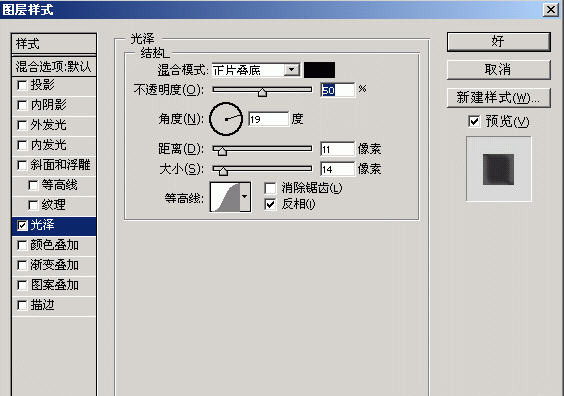Uncheck the 反相 invert option
Image resolution: width=564 pixels, height=396 pixels.
pos(270,204)
